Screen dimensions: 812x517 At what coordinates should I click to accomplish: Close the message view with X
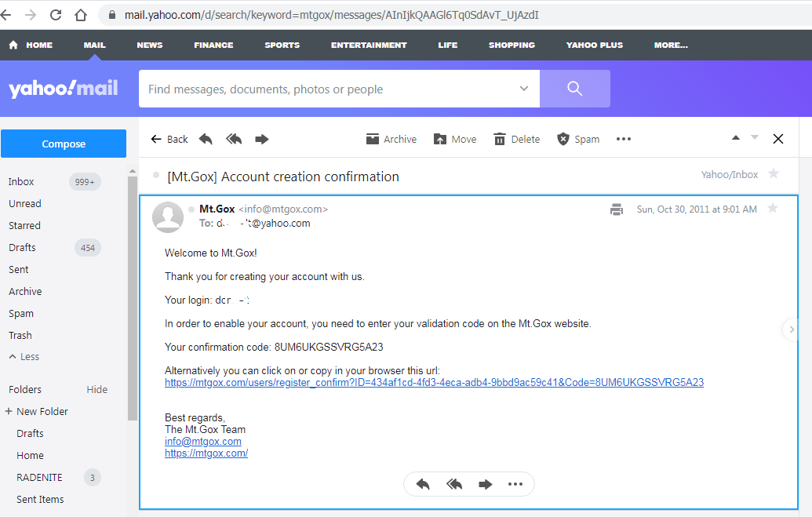point(777,139)
